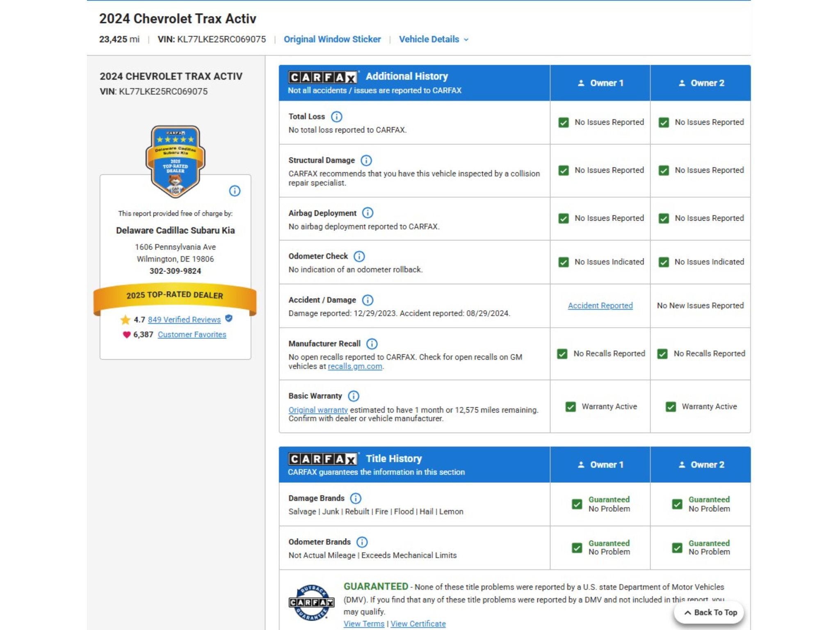This screenshot has height=630, width=840.
Task: Open the recalls.gm.com link
Action: [x=355, y=366]
